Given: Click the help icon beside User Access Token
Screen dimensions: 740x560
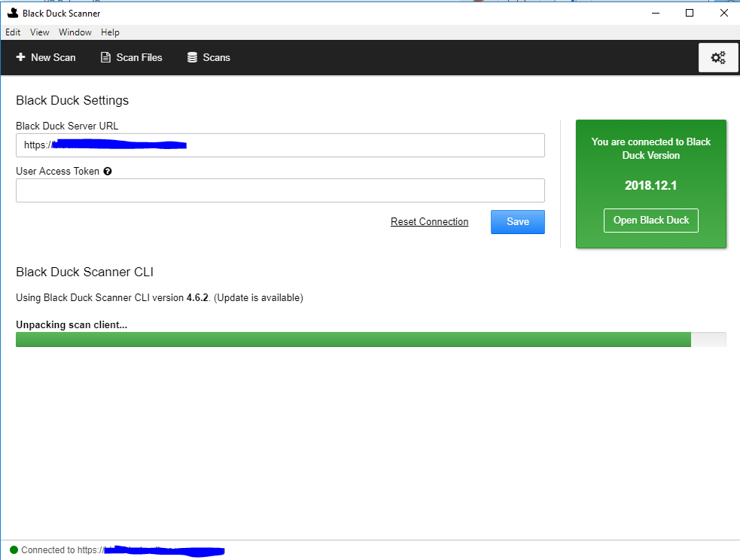Looking at the screenshot, I should click(x=108, y=171).
